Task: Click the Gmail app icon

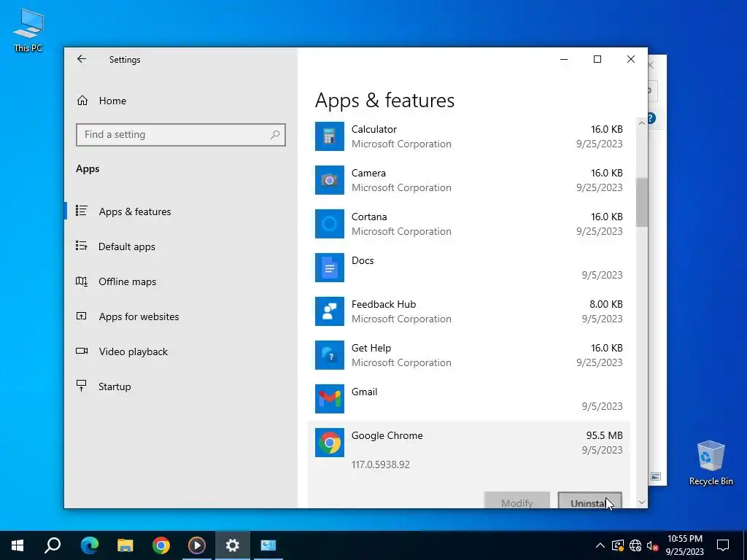Action: coord(329,399)
